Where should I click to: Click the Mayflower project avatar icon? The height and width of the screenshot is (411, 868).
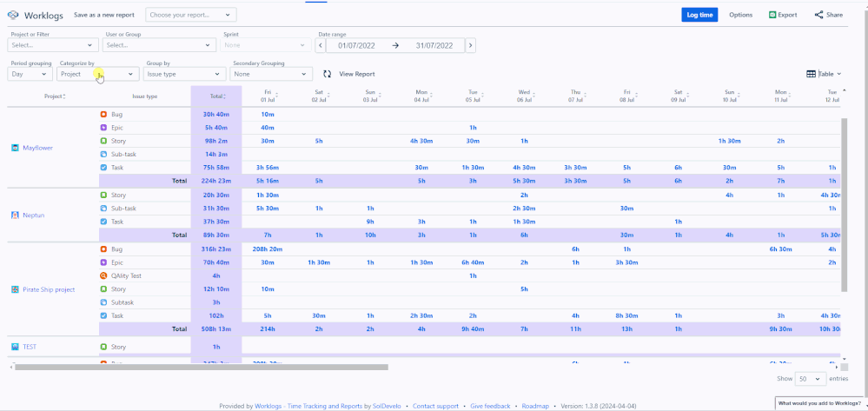point(14,148)
